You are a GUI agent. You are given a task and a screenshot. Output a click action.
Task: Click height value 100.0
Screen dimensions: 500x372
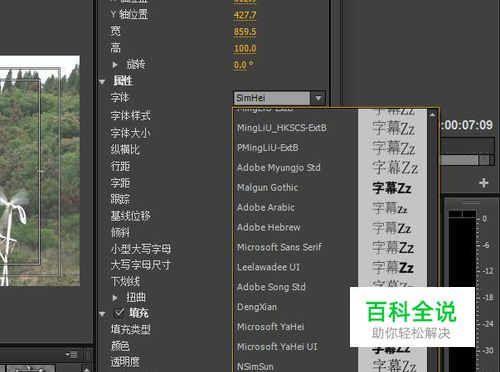(245, 48)
